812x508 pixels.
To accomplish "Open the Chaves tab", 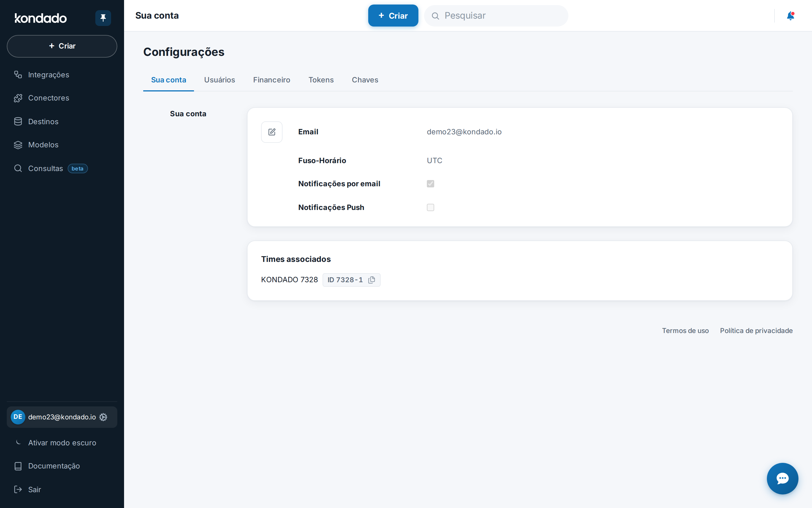I will point(365,80).
